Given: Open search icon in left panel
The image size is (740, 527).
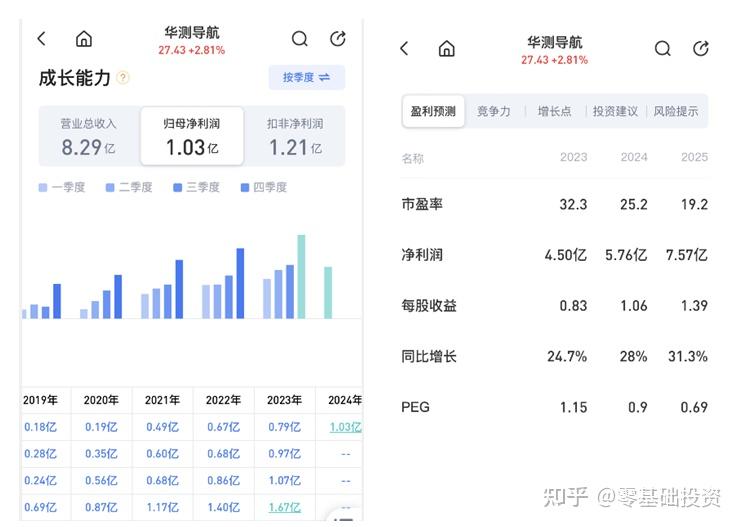Looking at the screenshot, I should tap(300, 39).
